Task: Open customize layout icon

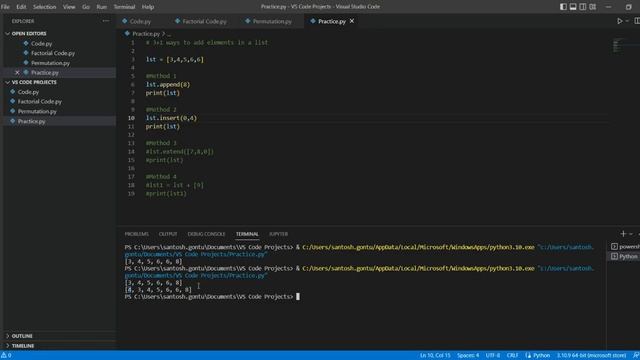Action: click(x=593, y=7)
